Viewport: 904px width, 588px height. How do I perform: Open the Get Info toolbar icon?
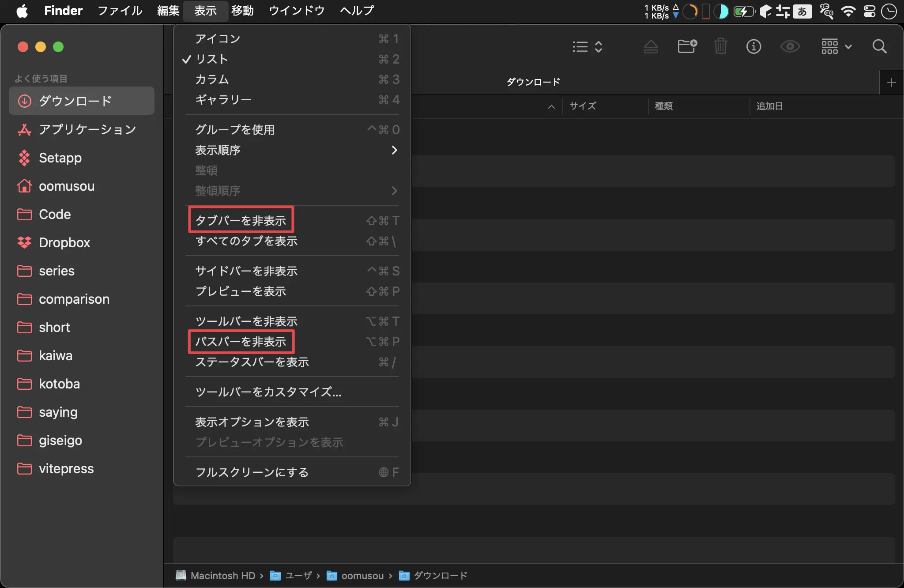pos(753,46)
